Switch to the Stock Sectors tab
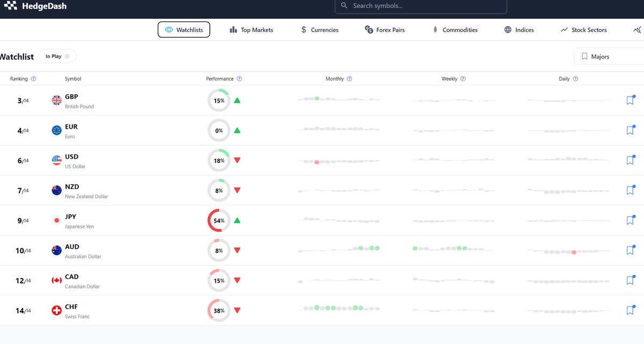The width and height of the screenshot is (644, 344). pos(583,30)
